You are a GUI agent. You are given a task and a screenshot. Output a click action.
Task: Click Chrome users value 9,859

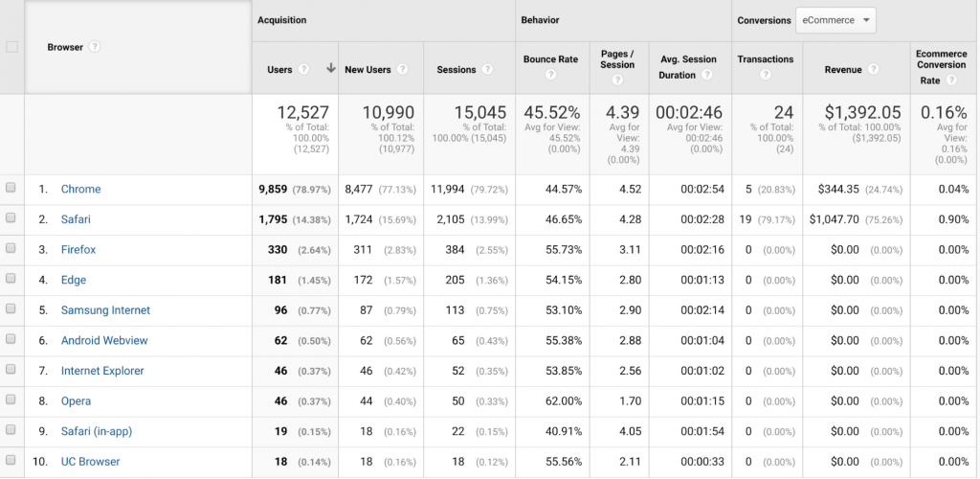(x=273, y=189)
